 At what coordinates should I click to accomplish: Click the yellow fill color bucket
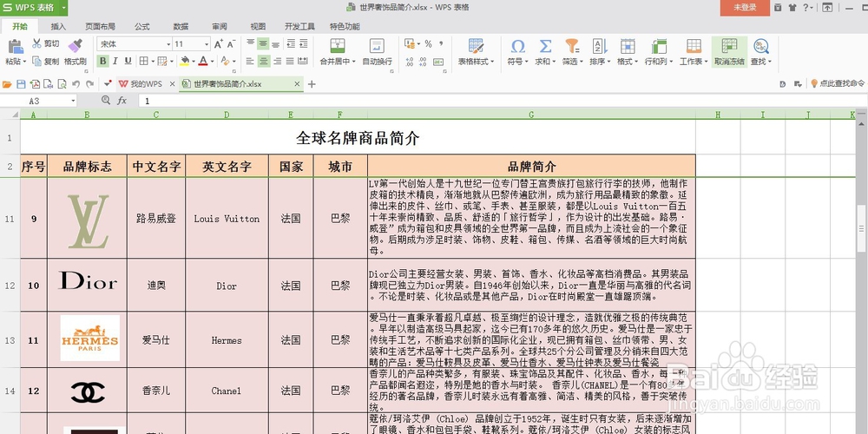pos(186,61)
